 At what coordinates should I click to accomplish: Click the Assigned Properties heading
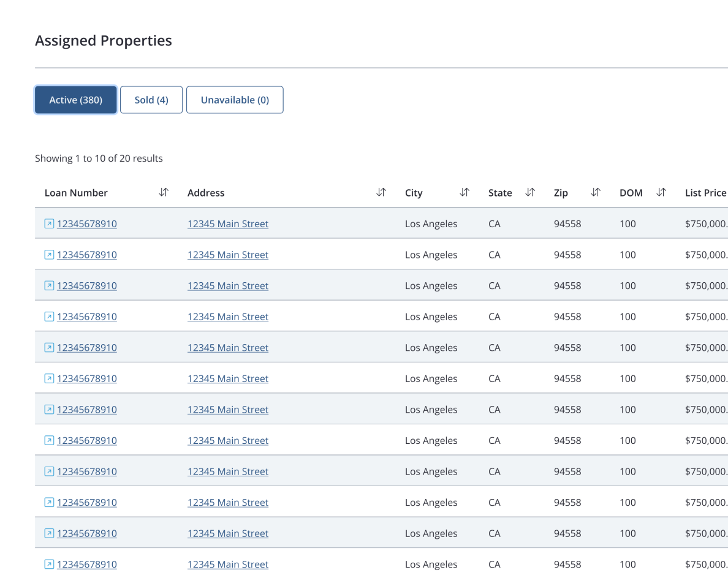click(x=104, y=41)
